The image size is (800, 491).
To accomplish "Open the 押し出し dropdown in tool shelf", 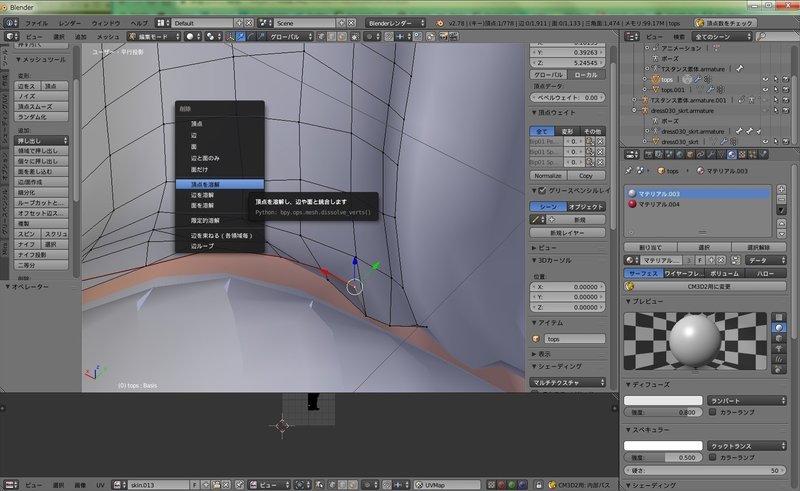I will [x=41, y=140].
